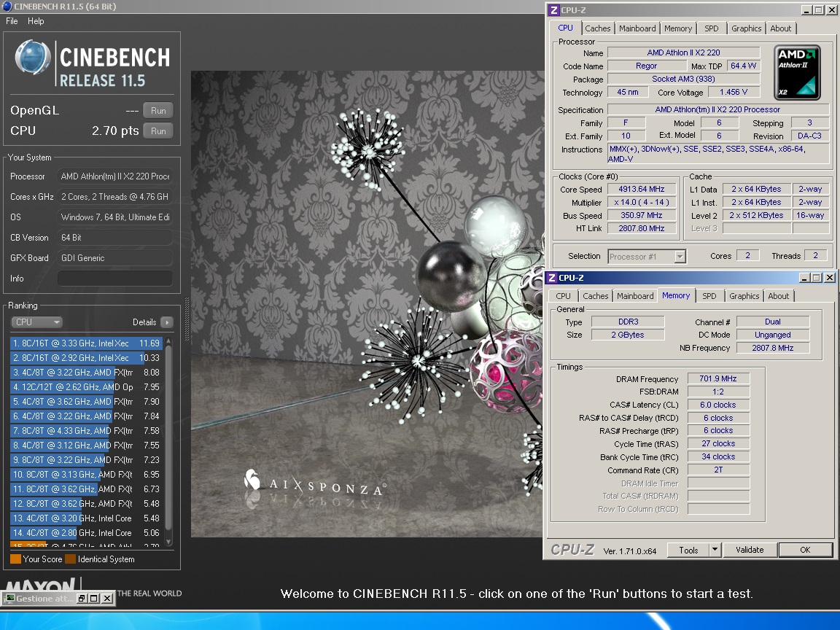Screen dimensions: 840x630
Task: Click the rendered Cinebench scene image
Action: point(367,304)
